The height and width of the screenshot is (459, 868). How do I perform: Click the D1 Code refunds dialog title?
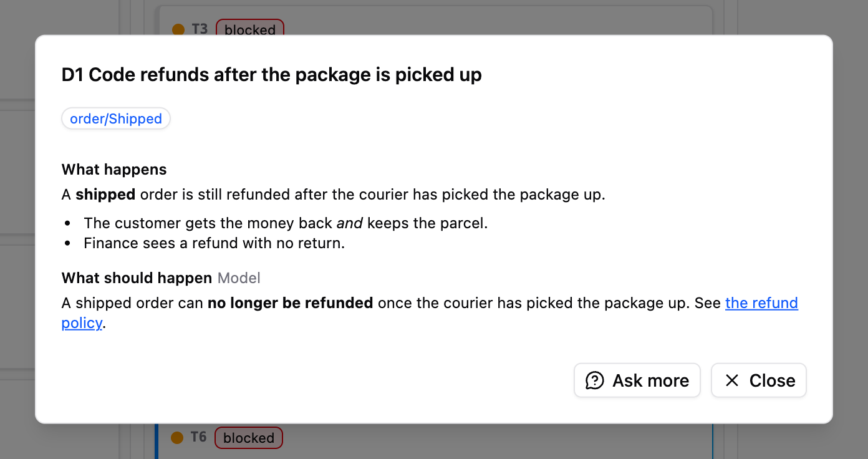point(272,75)
